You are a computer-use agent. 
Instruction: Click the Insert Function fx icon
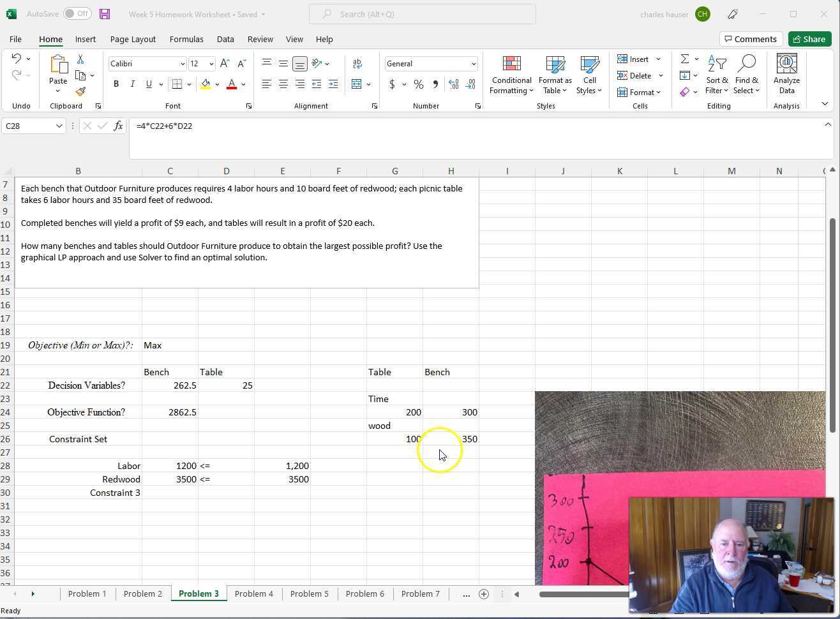[x=118, y=126]
